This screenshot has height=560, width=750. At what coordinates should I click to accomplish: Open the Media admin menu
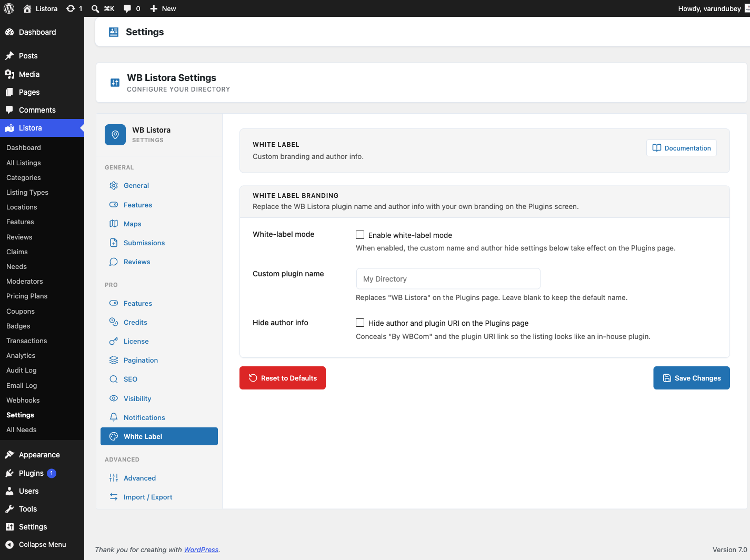pos(42,74)
